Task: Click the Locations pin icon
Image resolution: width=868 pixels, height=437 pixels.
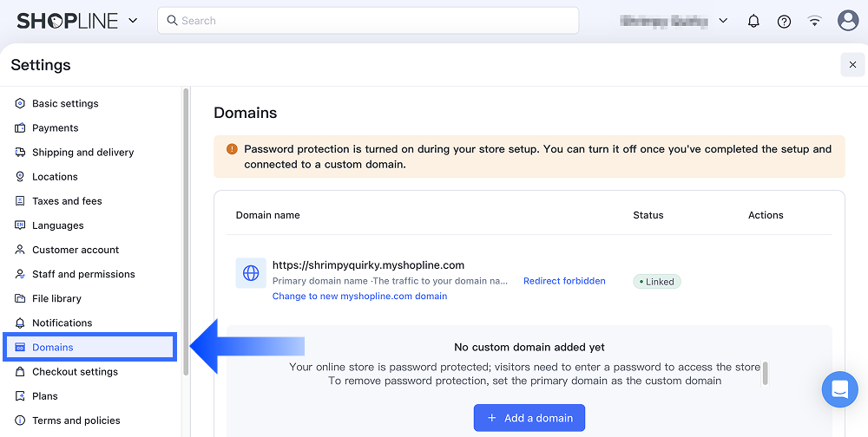Action: [x=20, y=176]
